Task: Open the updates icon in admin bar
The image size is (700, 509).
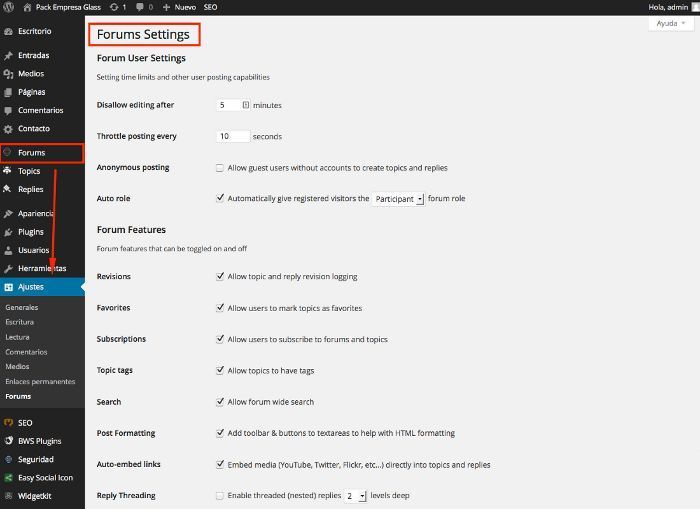Action: click(114, 7)
